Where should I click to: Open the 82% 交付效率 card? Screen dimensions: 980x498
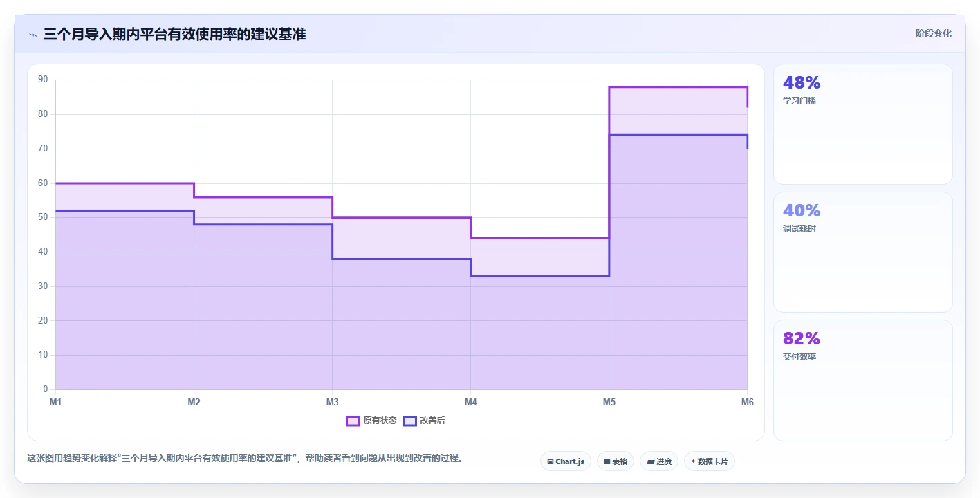pyautogui.click(x=863, y=380)
